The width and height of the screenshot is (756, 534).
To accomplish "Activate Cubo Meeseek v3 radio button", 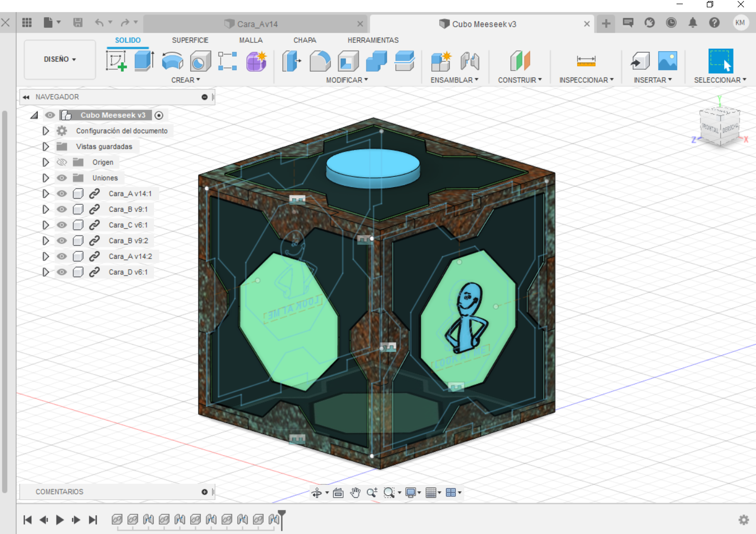I will point(159,115).
